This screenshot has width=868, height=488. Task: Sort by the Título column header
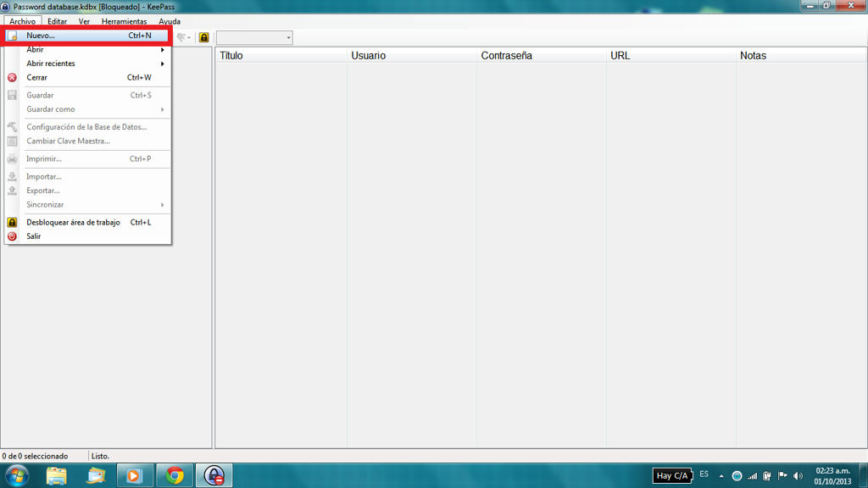click(281, 55)
